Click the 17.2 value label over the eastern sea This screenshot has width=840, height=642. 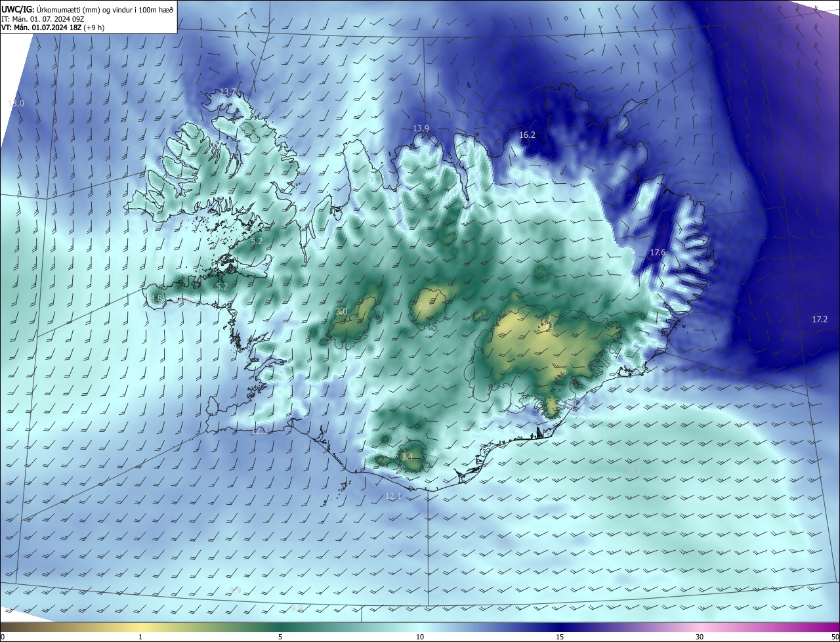[x=820, y=319]
